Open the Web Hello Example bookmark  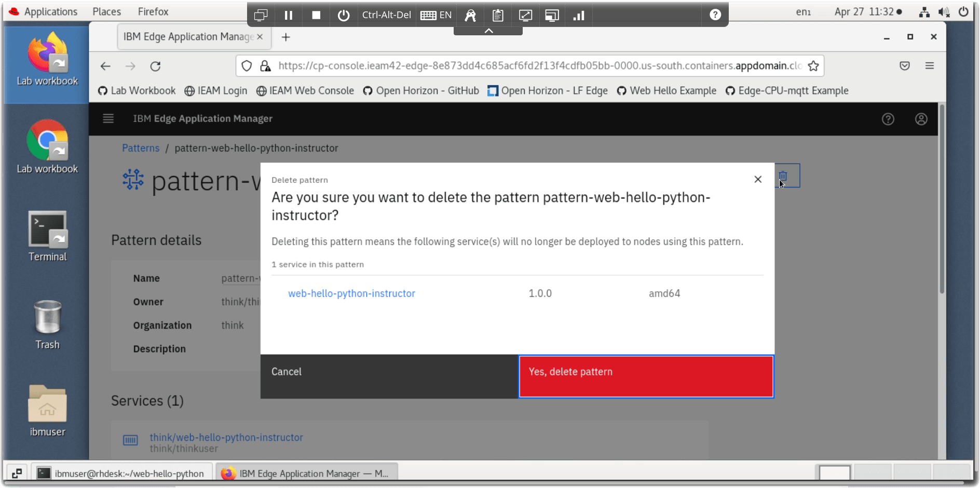point(666,91)
